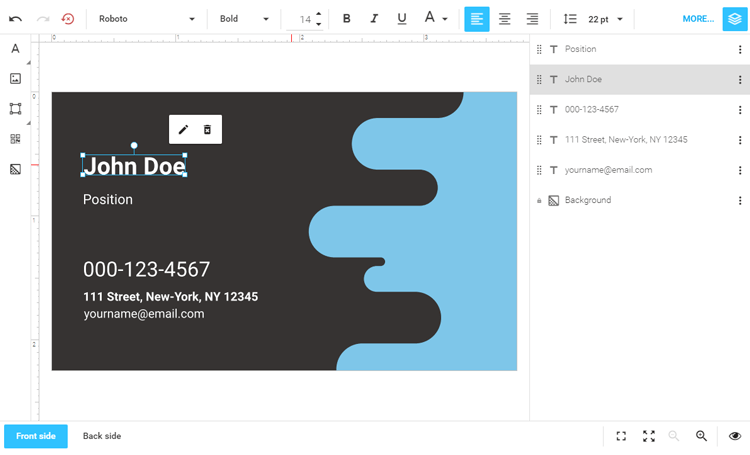The height and width of the screenshot is (455, 750).
Task: Select the street address text on the card
Action: pyautogui.click(x=170, y=297)
